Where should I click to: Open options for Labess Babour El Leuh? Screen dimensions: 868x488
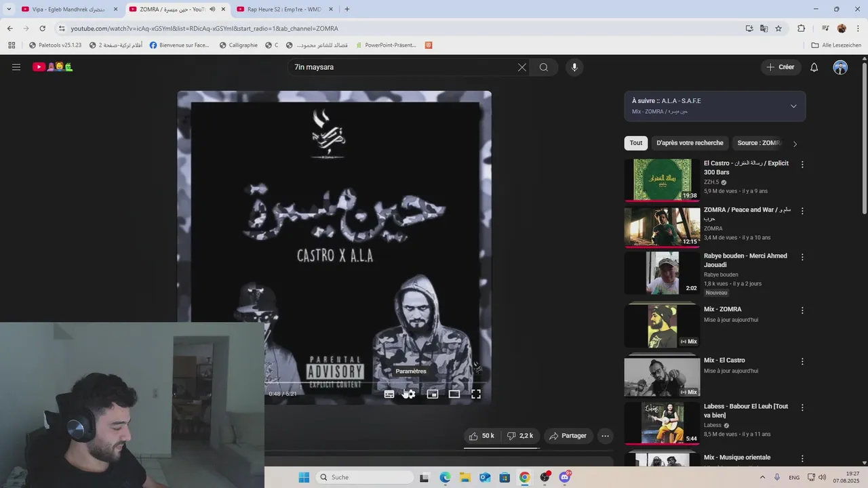coord(802,408)
